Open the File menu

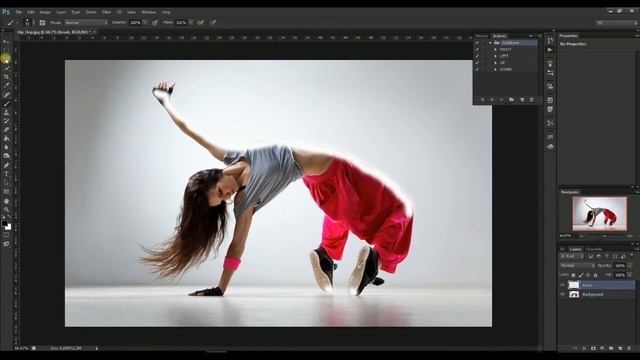tap(19, 12)
